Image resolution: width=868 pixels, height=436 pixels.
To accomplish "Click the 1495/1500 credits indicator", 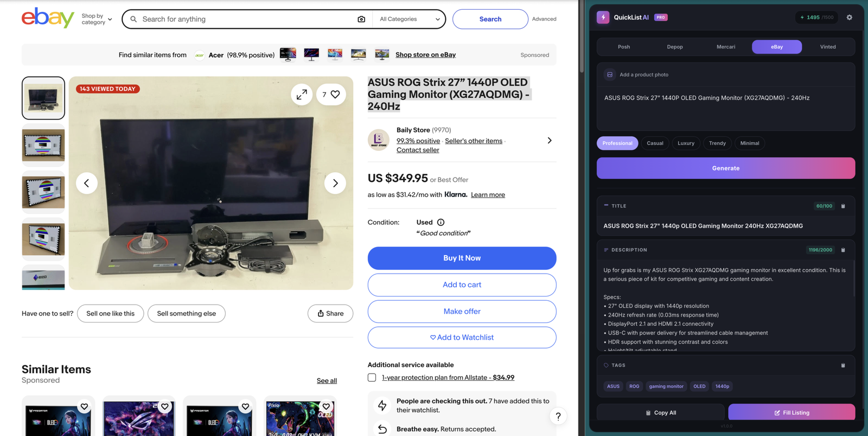I will 816,17.
